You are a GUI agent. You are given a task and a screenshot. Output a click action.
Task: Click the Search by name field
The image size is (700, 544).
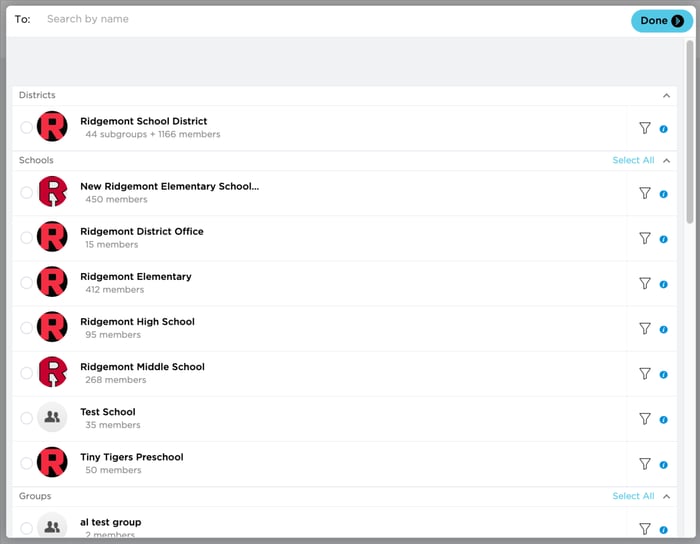tap(335, 19)
